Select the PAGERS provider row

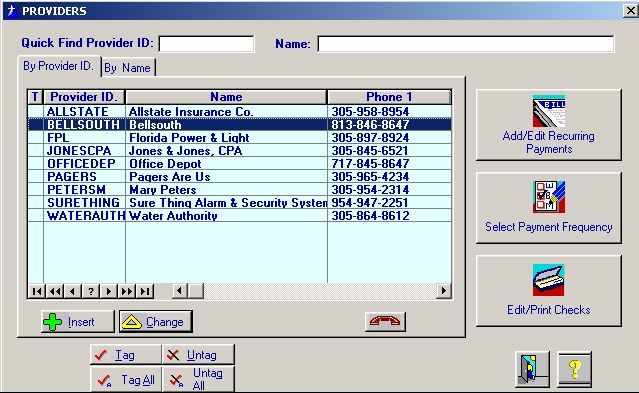click(x=240, y=177)
